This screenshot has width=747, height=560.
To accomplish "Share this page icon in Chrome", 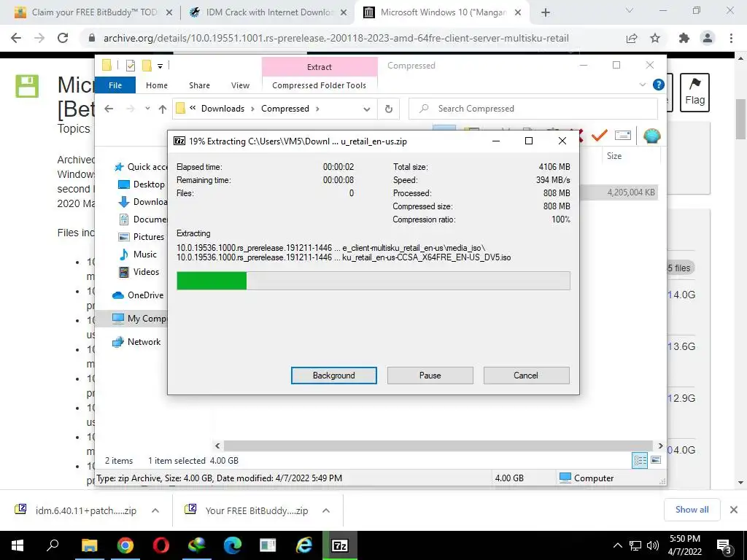I will click(632, 38).
